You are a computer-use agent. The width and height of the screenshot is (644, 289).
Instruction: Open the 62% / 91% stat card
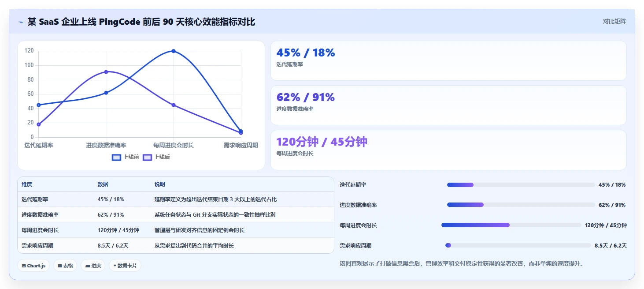click(x=448, y=105)
